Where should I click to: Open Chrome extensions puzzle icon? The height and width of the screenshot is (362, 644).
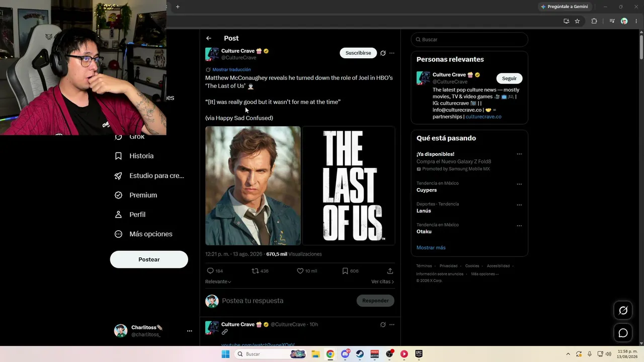[594, 21]
